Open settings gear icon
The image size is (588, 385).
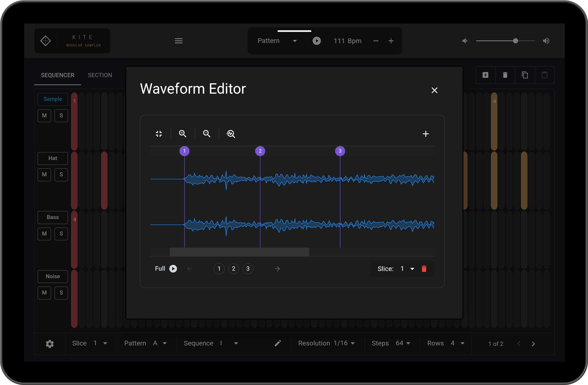point(50,344)
